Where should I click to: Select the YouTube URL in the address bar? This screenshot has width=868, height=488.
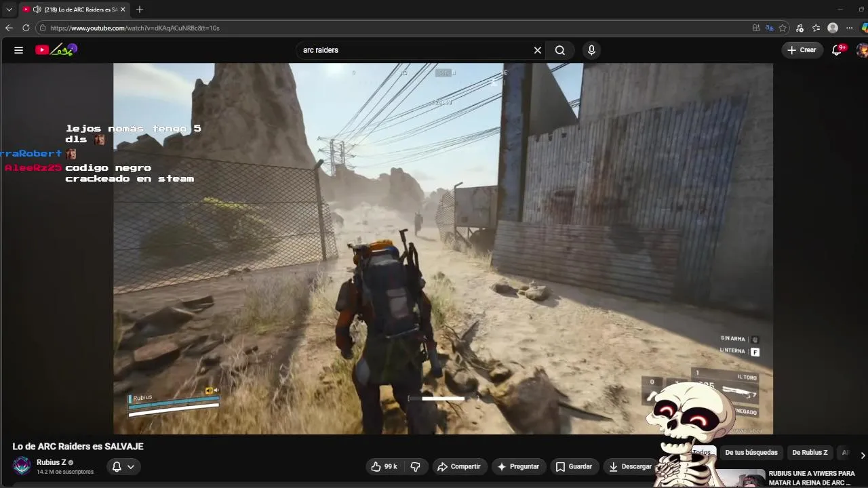pyautogui.click(x=135, y=28)
